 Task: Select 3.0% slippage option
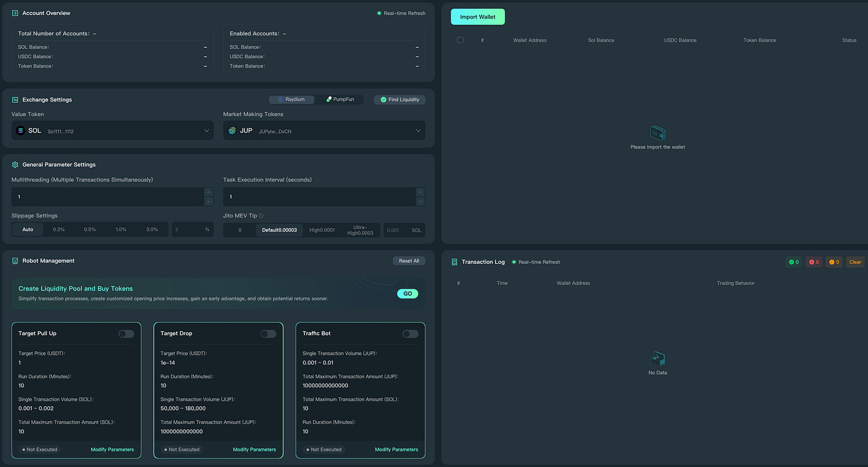[152, 229]
